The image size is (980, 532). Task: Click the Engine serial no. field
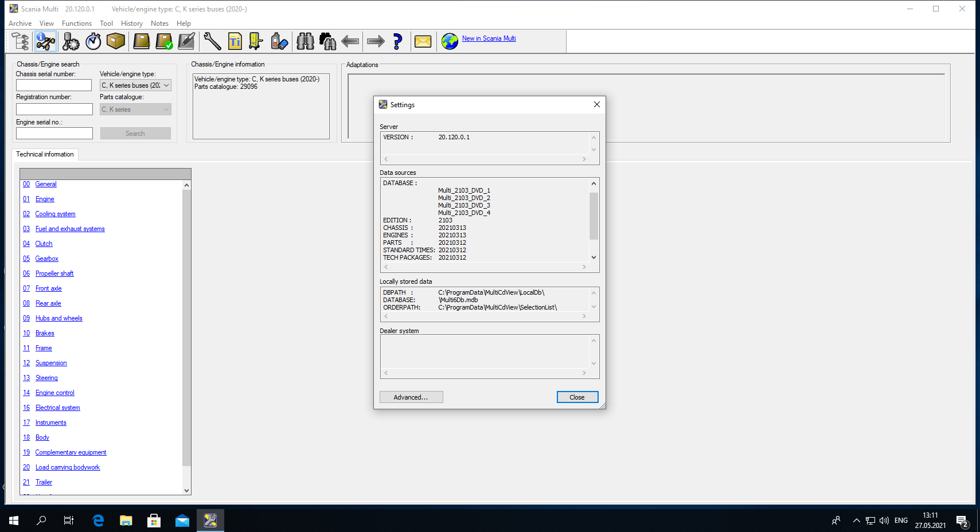pos(54,133)
